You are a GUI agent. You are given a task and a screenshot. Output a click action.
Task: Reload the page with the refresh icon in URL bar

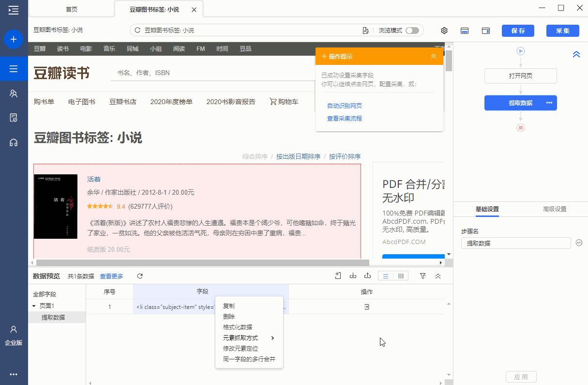(137, 31)
